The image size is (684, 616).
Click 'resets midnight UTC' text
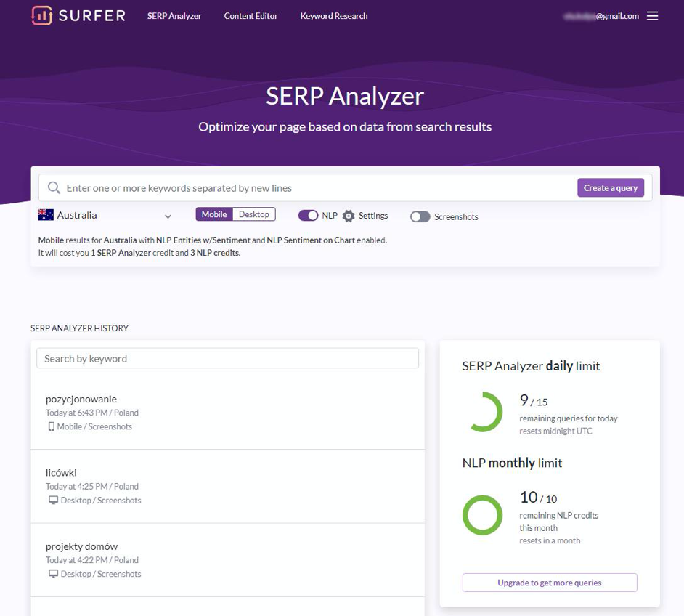tap(555, 431)
